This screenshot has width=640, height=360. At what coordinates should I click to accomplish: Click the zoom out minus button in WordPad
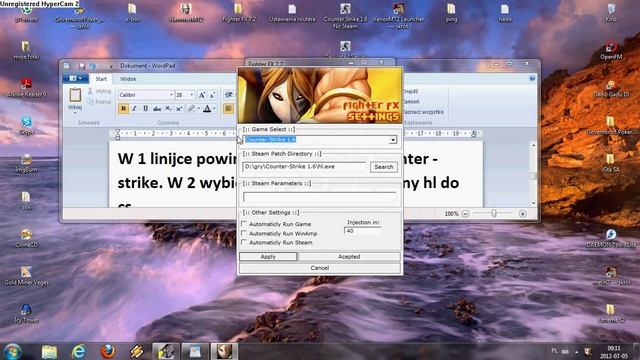pos(465,213)
